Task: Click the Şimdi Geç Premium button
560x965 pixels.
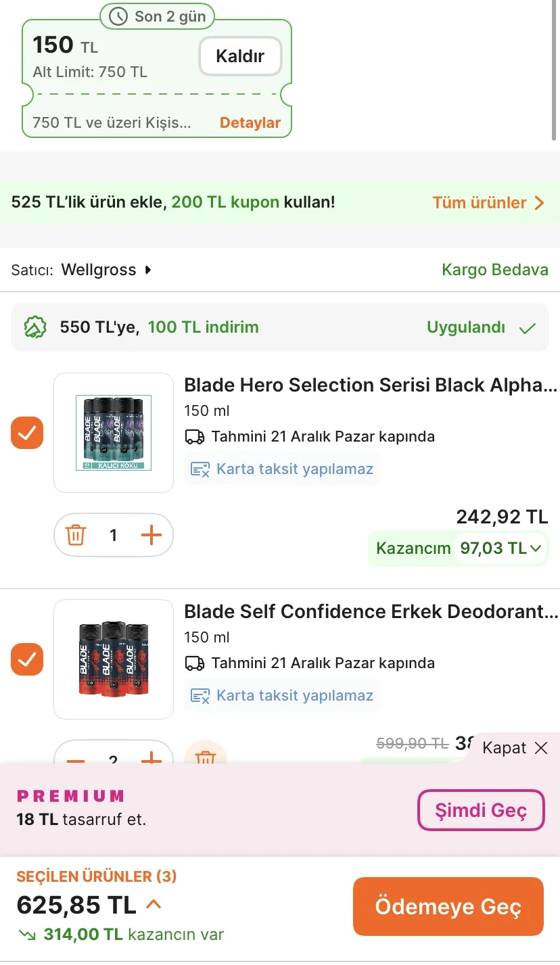Action: tap(480, 810)
